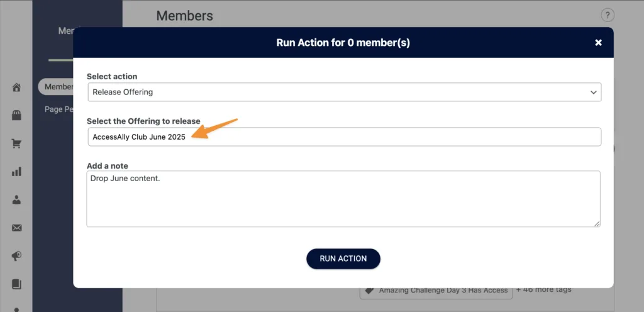
Task: Open the book icon in sidebar
Action: [x=17, y=284]
